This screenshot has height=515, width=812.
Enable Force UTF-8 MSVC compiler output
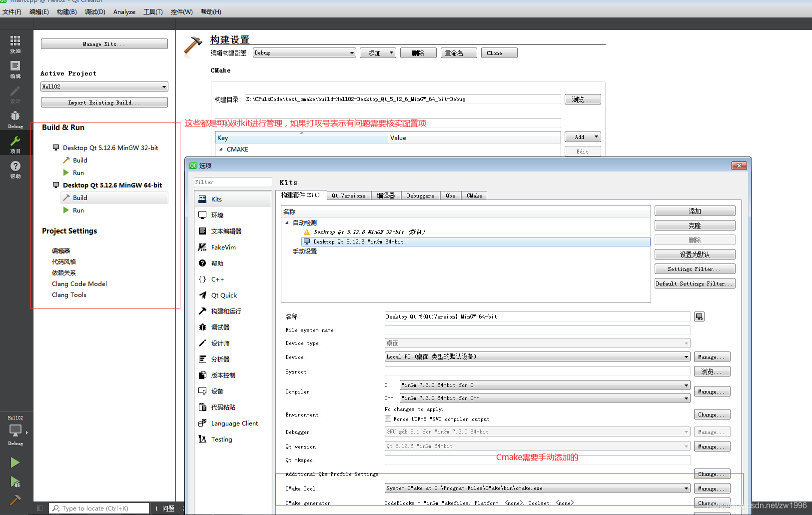click(388, 419)
